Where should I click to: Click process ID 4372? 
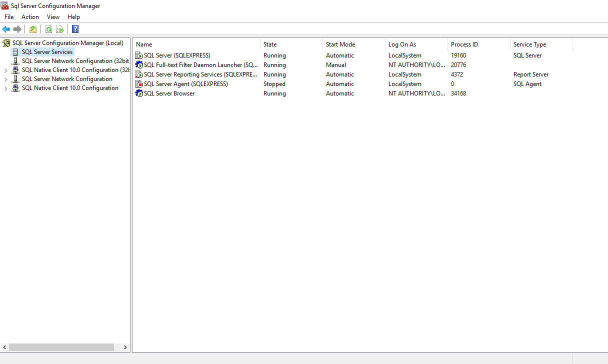(457, 74)
